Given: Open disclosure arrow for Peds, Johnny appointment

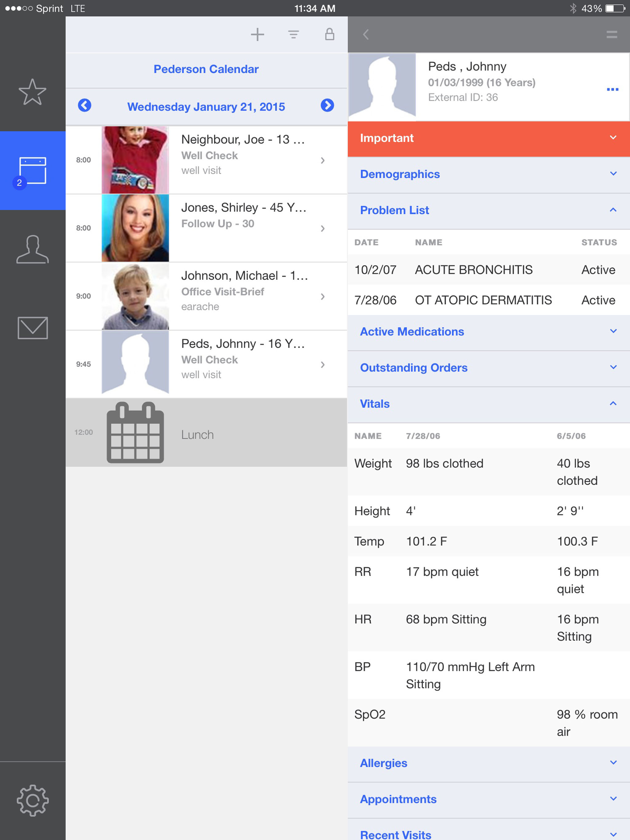Looking at the screenshot, I should (323, 365).
